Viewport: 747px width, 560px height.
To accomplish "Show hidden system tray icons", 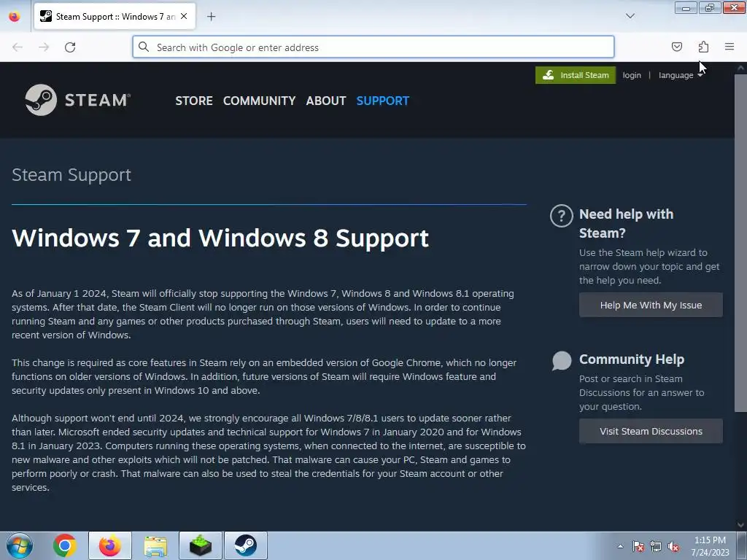I will (x=620, y=546).
